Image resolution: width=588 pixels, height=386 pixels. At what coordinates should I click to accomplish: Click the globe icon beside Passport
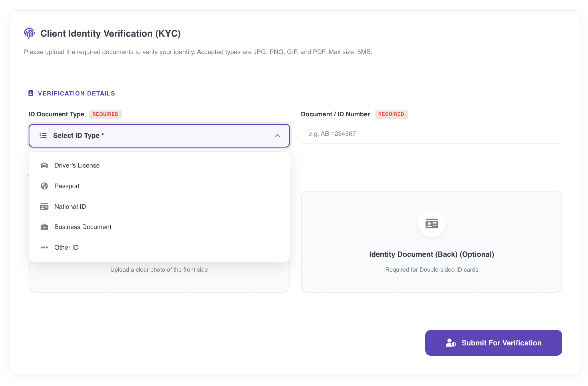[x=44, y=186]
